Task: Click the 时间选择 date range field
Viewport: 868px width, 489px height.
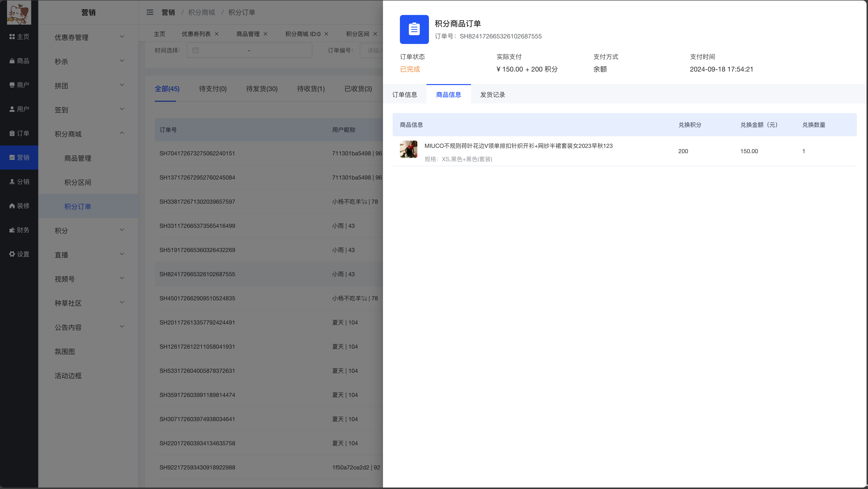Action: pos(249,50)
